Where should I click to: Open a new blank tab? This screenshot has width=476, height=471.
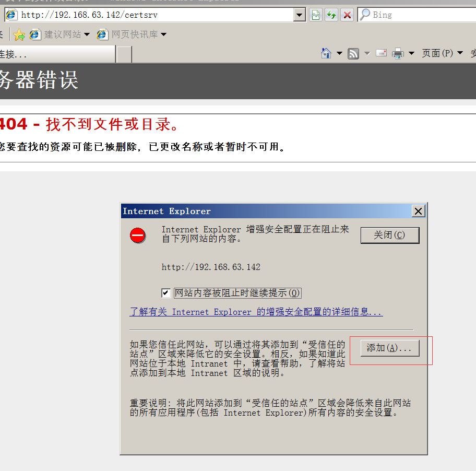pyautogui.click(x=124, y=55)
